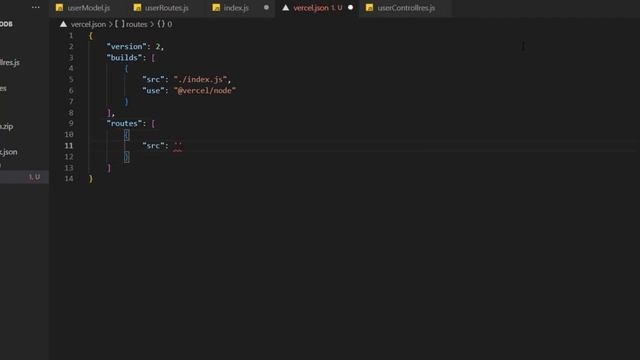Click the Vercel triangle icon on vercel.json tab
640x360 pixels.
click(x=286, y=8)
